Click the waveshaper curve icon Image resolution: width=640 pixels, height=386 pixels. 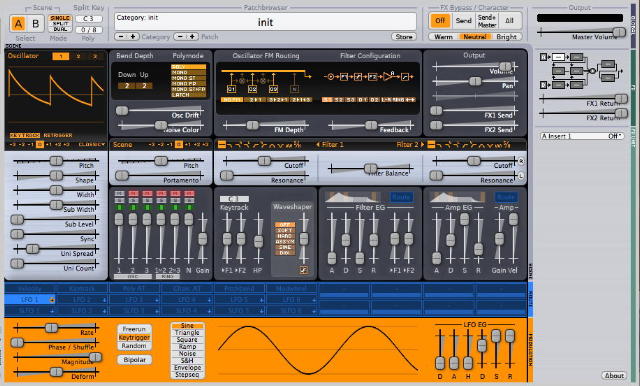304,270
